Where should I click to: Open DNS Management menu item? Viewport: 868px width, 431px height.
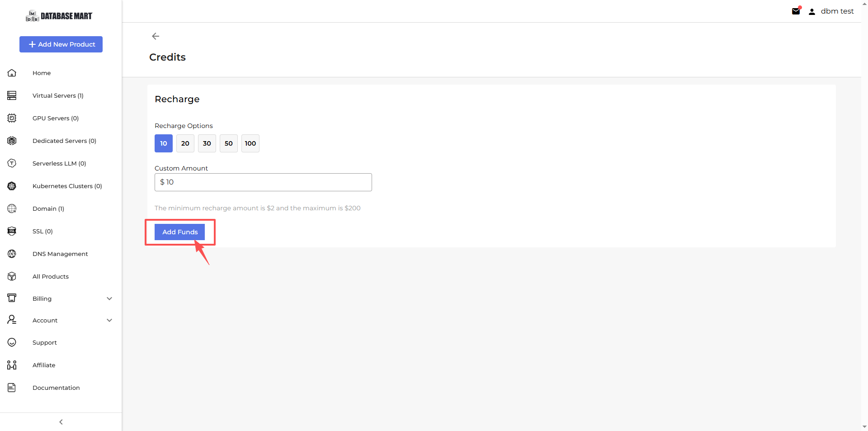click(60, 254)
